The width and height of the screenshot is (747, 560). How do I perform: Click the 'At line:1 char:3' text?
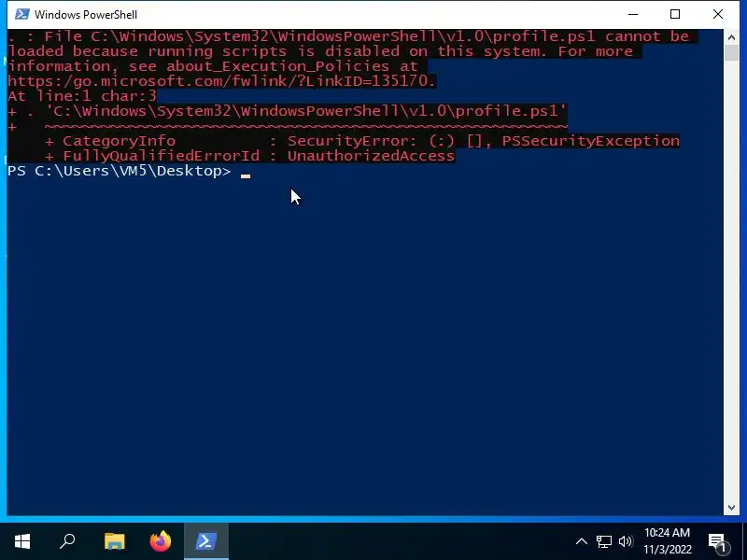point(82,96)
